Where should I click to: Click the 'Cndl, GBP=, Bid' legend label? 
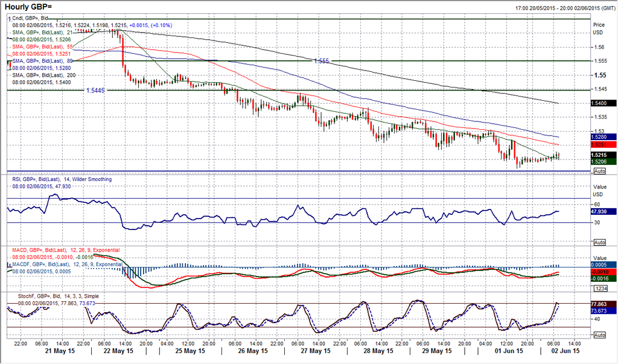(x=30, y=18)
